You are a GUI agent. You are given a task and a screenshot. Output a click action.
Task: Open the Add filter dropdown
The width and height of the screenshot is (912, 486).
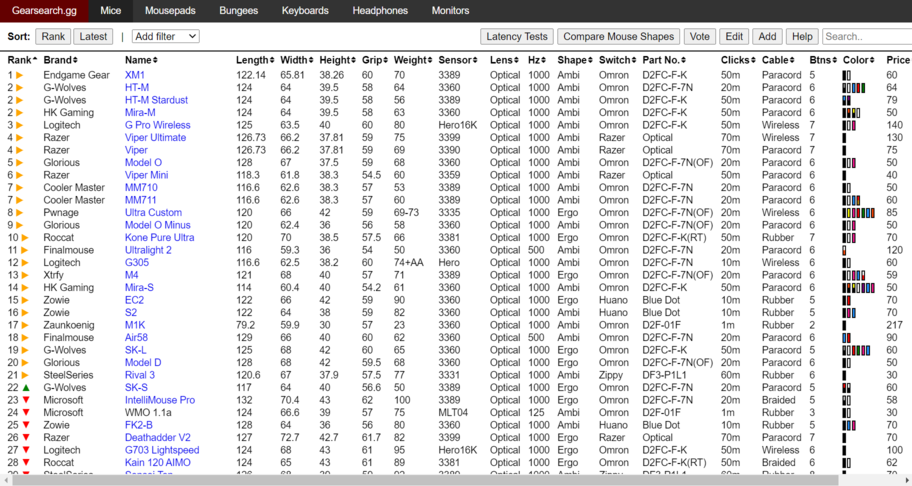pos(166,37)
